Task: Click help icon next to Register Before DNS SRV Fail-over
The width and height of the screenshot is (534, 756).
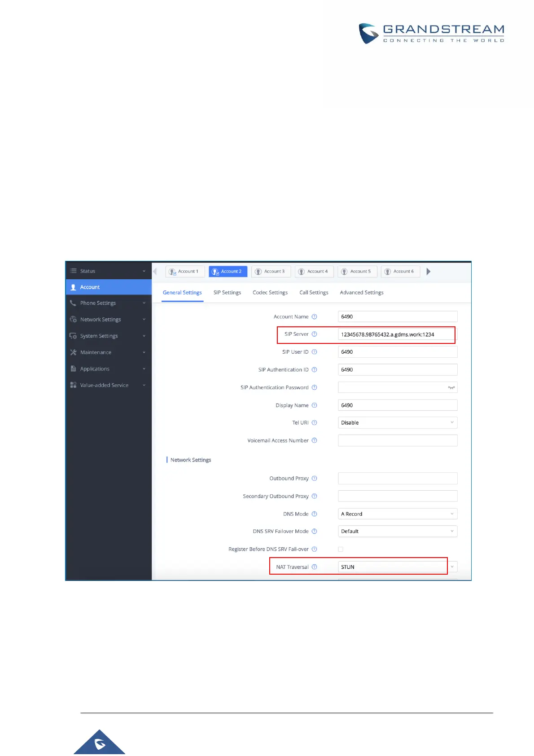Action: coord(315,549)
